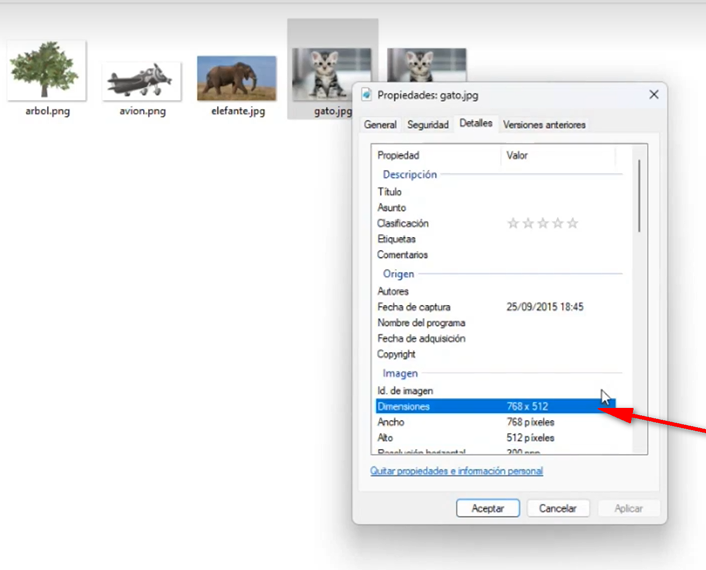This screenshot has width=706, height=570.
Task: Close the Propiedades: gato.jpg dialog
Action: pos(653,95)
